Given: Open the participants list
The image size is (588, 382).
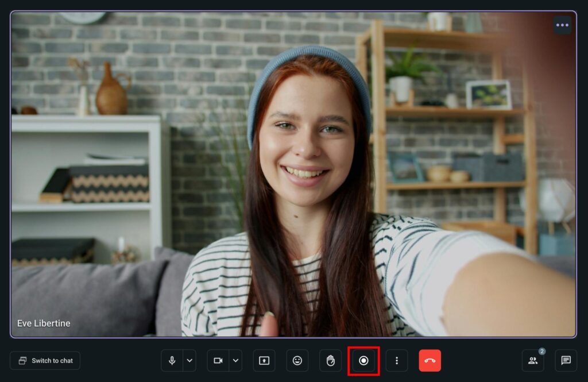Looking at the screenshot, I should (532, 361).
